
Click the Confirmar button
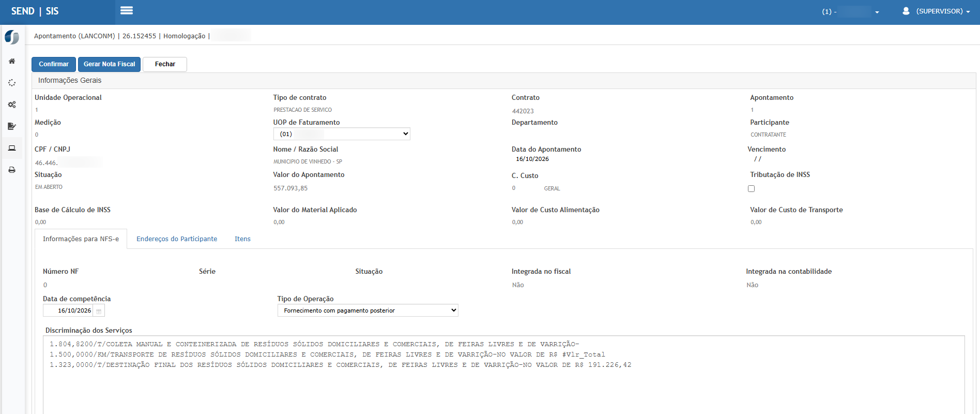click(54, 64)
